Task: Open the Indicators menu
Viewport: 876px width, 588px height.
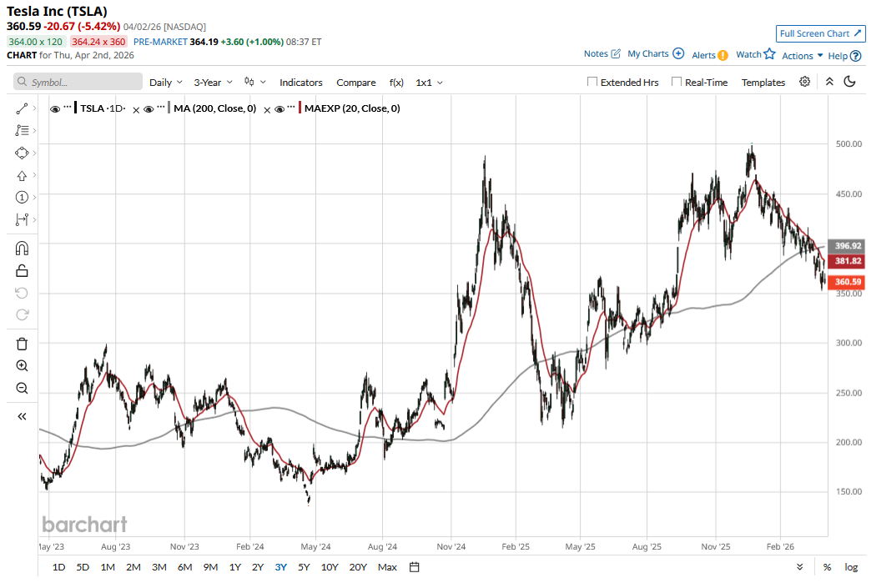Action: pyautogui.click(x=301, y=82)
